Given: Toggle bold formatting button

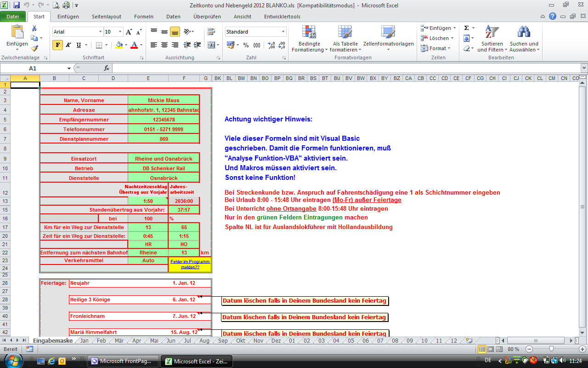Looking at the screenshot, I should pyautogui.click(x=57, y=45).
